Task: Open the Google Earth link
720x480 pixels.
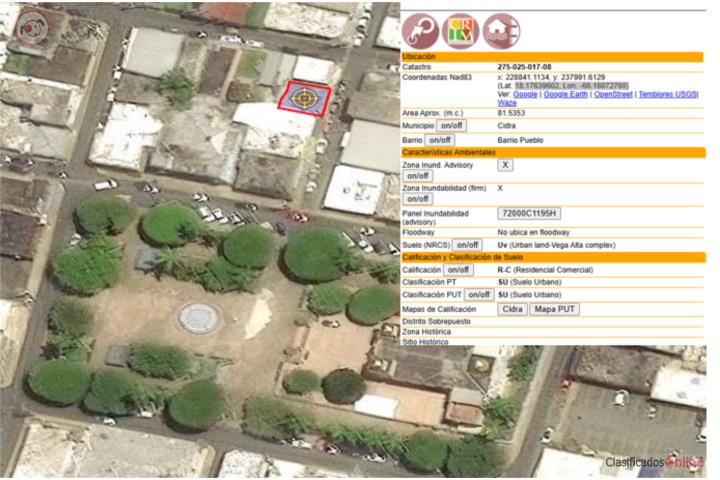Action: (565, 94)
